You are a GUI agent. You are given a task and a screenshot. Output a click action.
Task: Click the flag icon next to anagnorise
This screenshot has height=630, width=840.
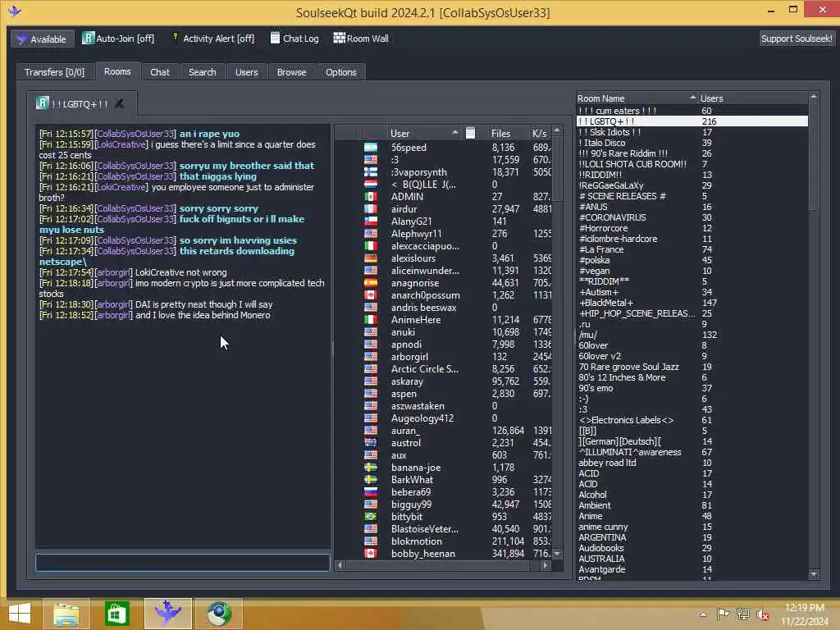pos(371,283)
